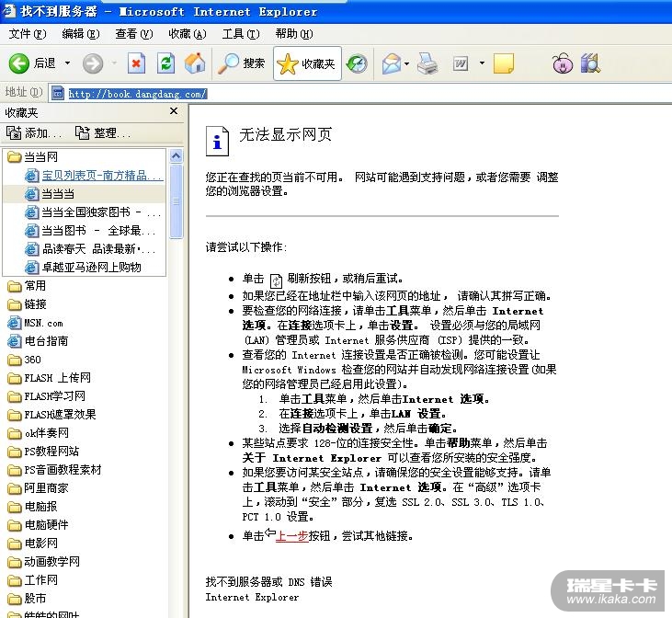Click the books research icon
672x618 pixels.
pyautogui.click(x=590, y=63)
